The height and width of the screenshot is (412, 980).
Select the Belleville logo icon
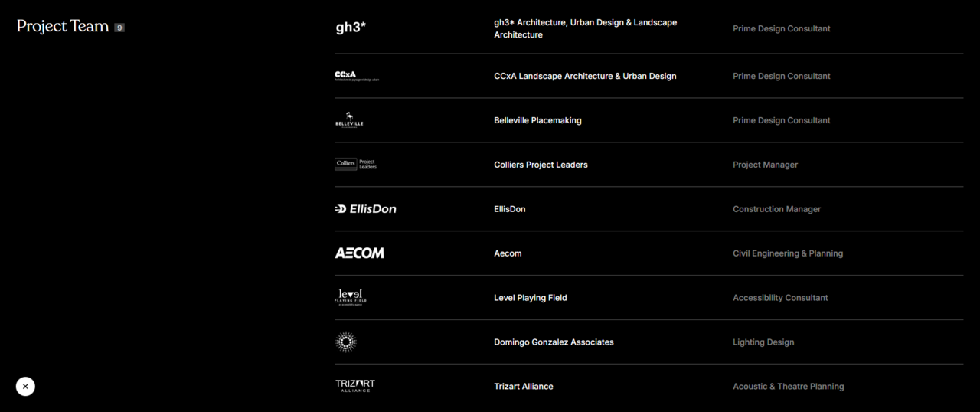click(349, 120)
